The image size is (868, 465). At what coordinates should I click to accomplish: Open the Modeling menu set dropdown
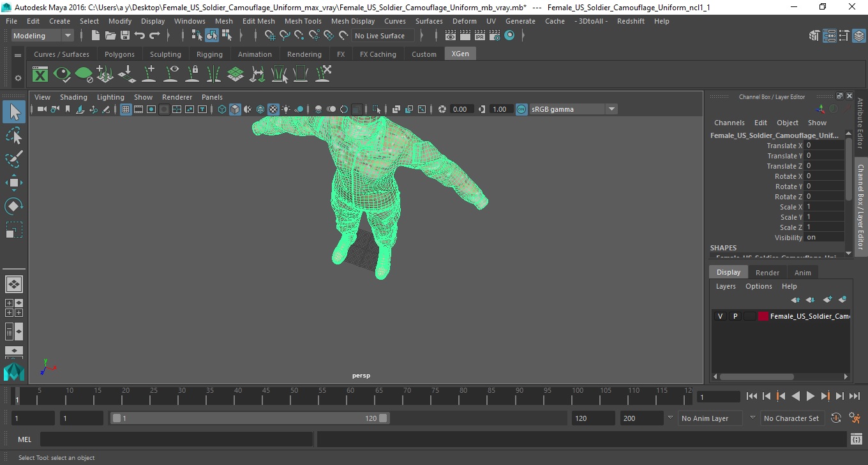pos(43,36)
